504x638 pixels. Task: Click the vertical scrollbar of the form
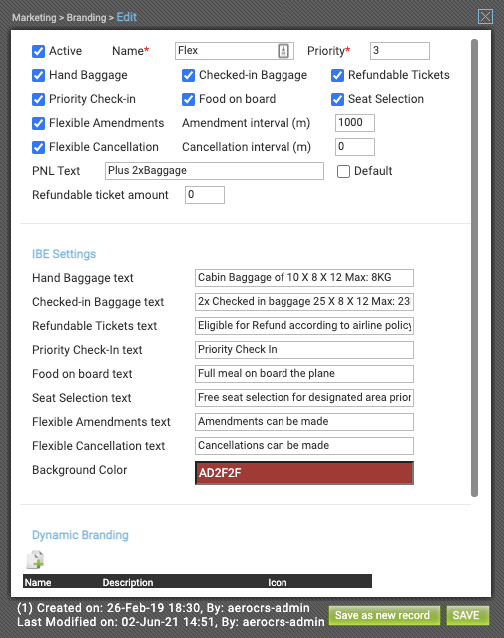[474, 268]
